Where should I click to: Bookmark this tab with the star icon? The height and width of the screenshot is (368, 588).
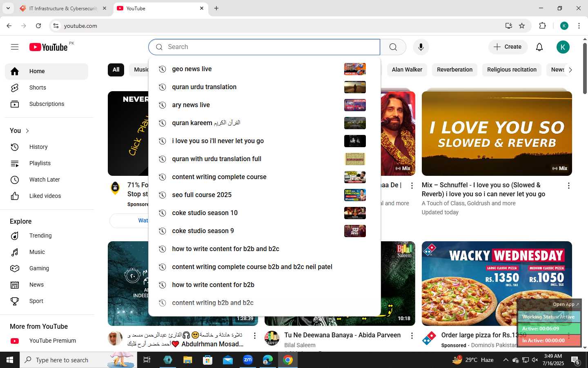(522, 26)
